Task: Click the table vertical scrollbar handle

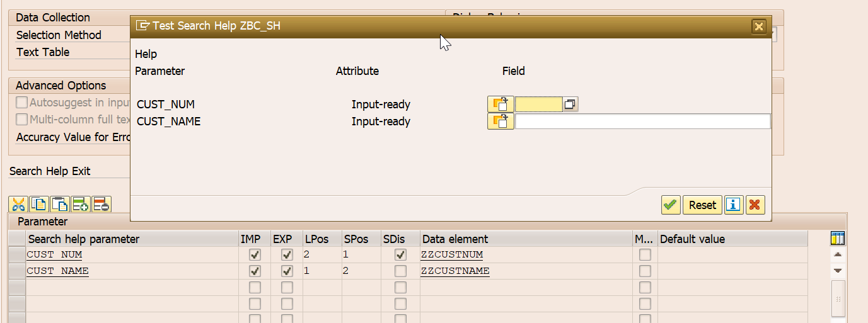Action: 838,299
